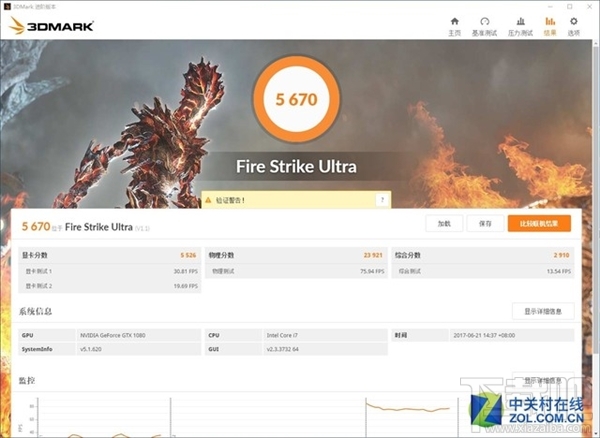Click the 综合分数 header label

408,255
